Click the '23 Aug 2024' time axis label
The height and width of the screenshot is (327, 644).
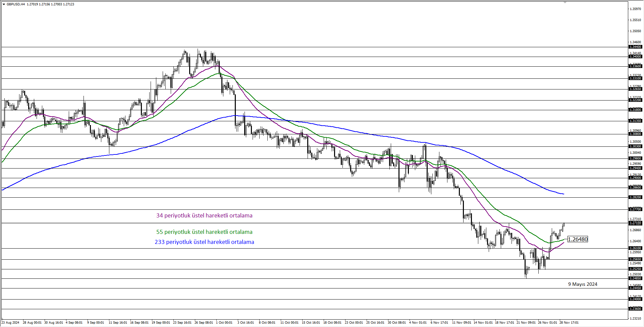point(10,323)
